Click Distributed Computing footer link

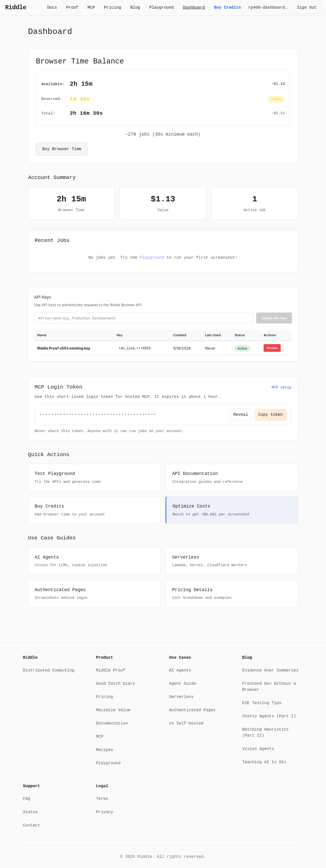(48, 670)
